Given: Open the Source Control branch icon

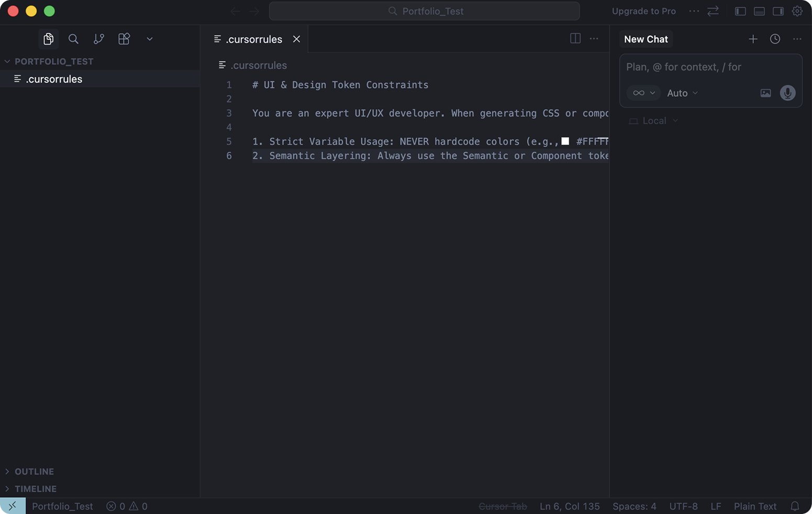Looking at the screenshot, I should point(98,39).
